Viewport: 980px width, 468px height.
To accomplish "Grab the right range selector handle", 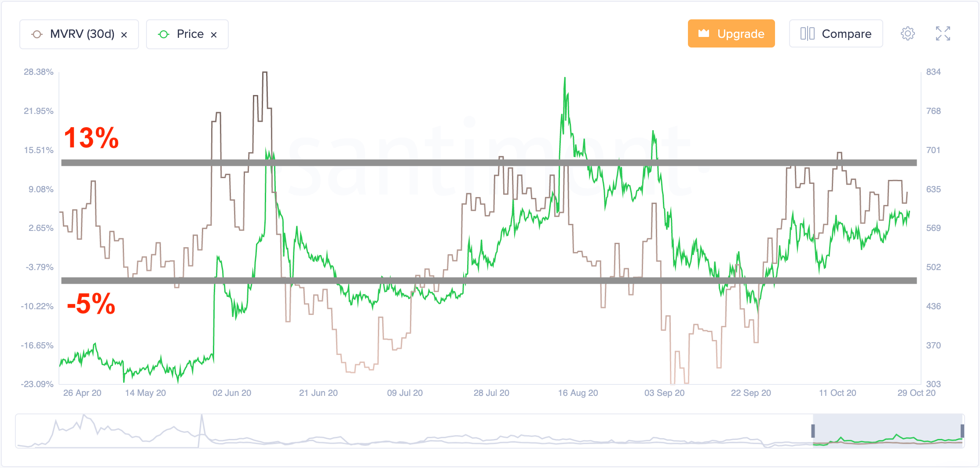I will pyautogui.click(x=962, y=431).
